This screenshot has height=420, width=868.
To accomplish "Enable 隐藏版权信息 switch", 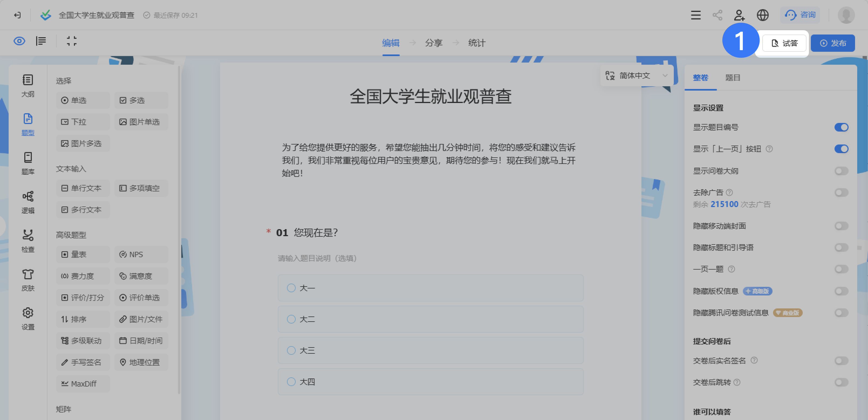I will click(841, 291).
